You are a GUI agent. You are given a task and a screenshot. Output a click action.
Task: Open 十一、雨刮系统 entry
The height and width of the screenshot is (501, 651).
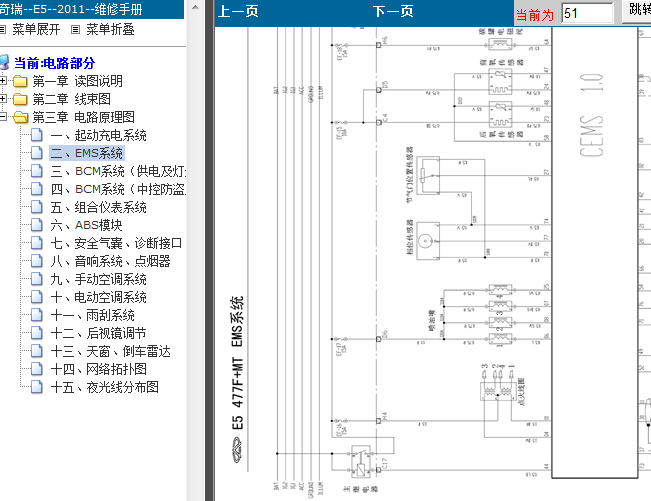(x=93, y=315)
